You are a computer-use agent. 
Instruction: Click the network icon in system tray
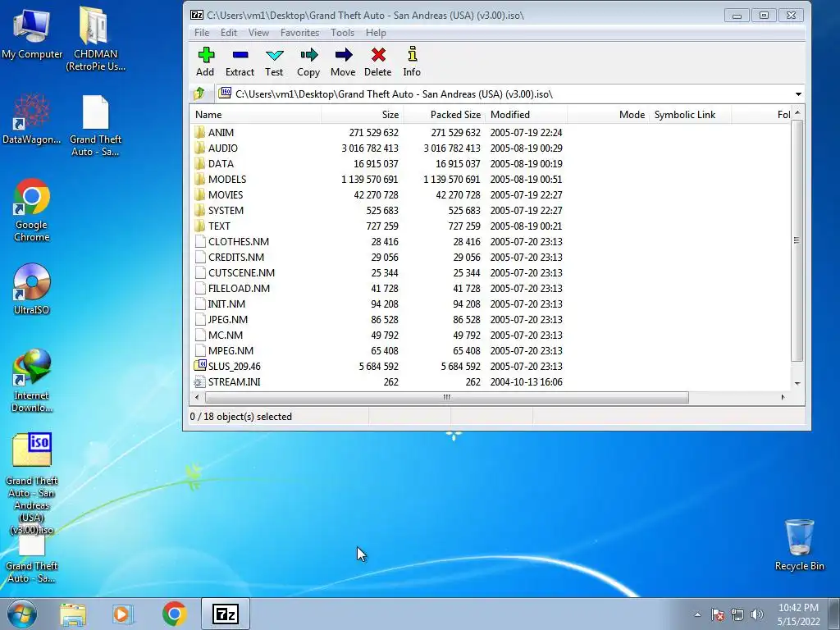click(737, 614)
